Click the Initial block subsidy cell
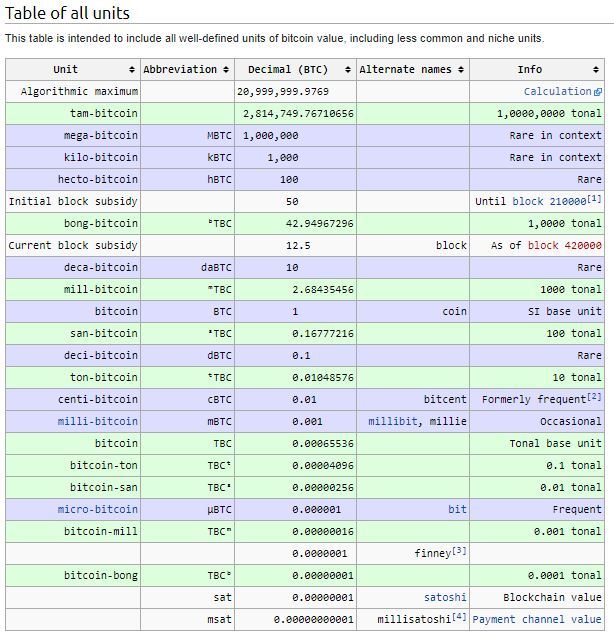This screenshot has width=614, height=644. (73, 202)
